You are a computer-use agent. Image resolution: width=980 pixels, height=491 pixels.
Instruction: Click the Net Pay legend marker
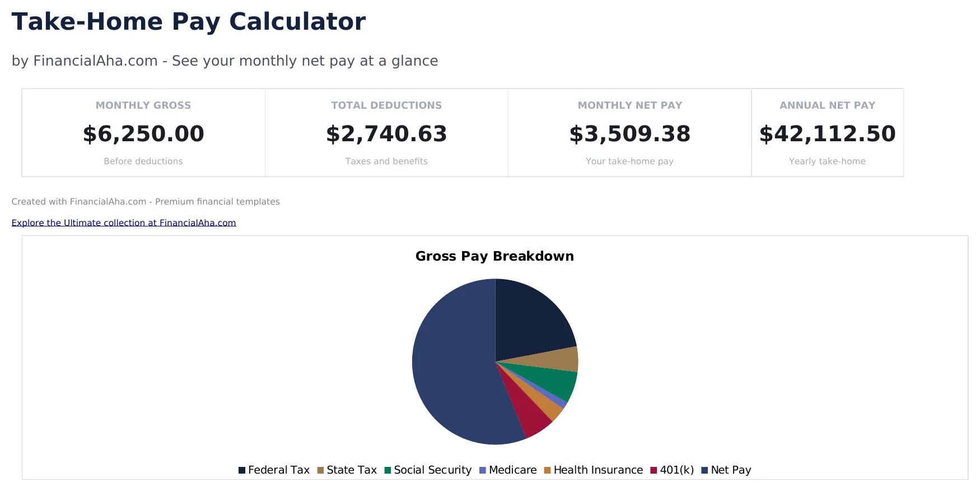pos(705,470)
